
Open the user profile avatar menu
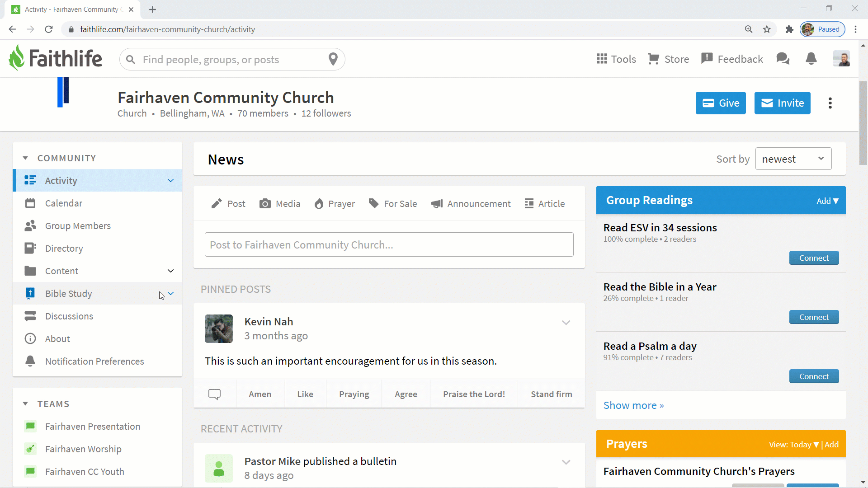coord(841,59)
